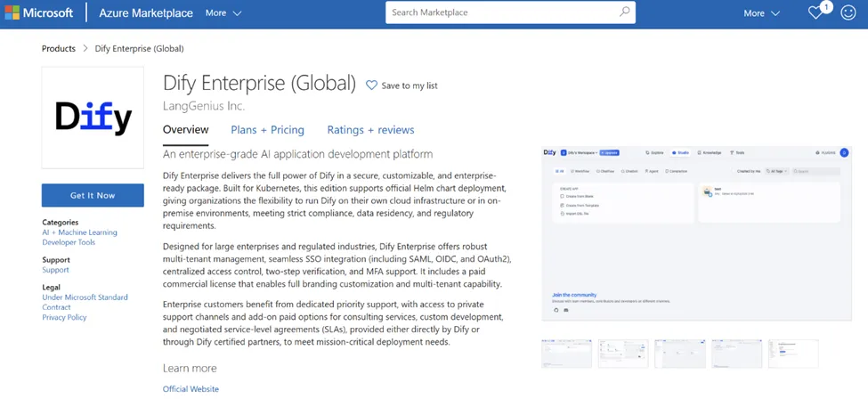Open Developer Tools category link
This screenshot has height=399, width=868.
pos(69,242)
